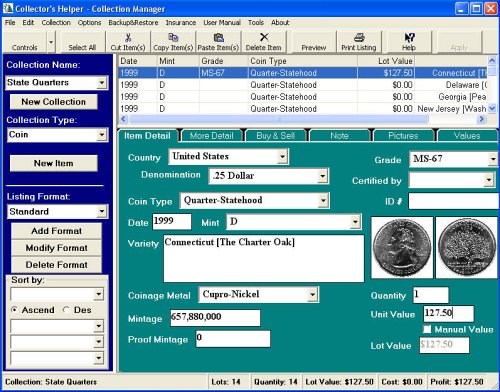Click the Print Listing printer icon
The height and width of the screenshot is (392, 500).
pos(359,37)
